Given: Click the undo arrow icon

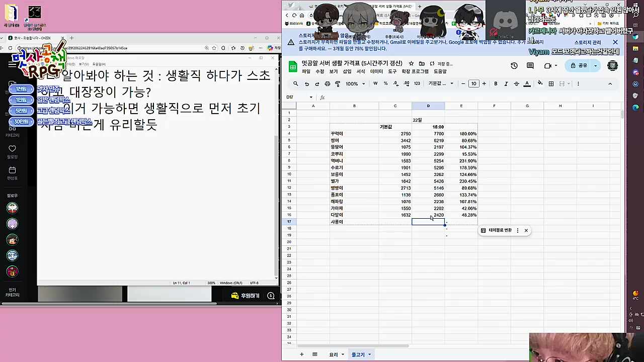Looking at the screenshot, I should 305,83.
